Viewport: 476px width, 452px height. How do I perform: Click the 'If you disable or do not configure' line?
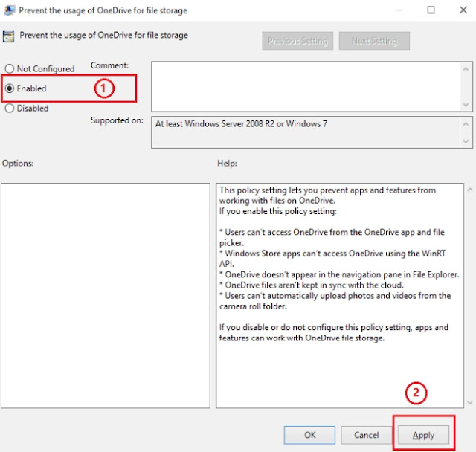(x=334, y=327)
